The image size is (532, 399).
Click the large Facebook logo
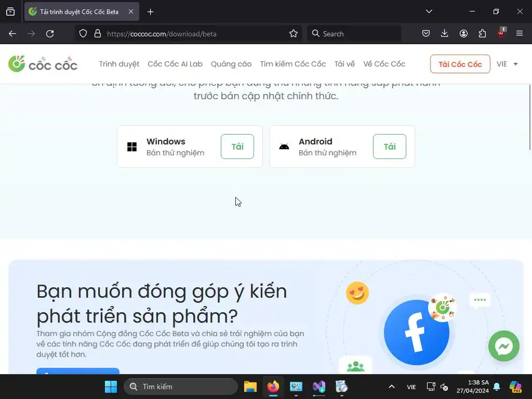[x=416, y=332]
